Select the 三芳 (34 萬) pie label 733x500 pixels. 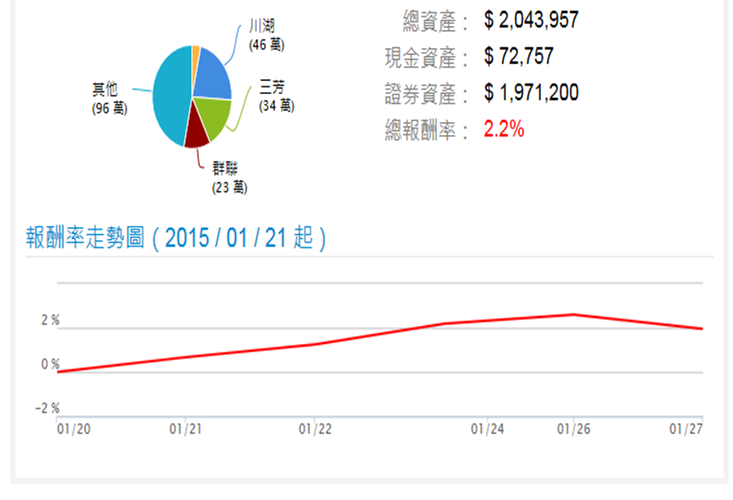(277, 96)
